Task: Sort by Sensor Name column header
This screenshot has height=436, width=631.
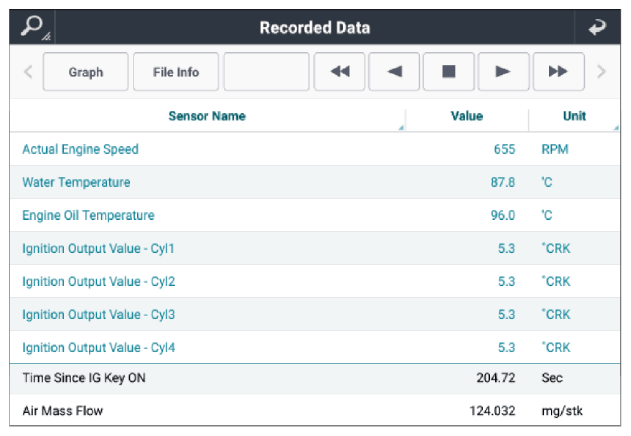Action: click(x=207, y=116)
